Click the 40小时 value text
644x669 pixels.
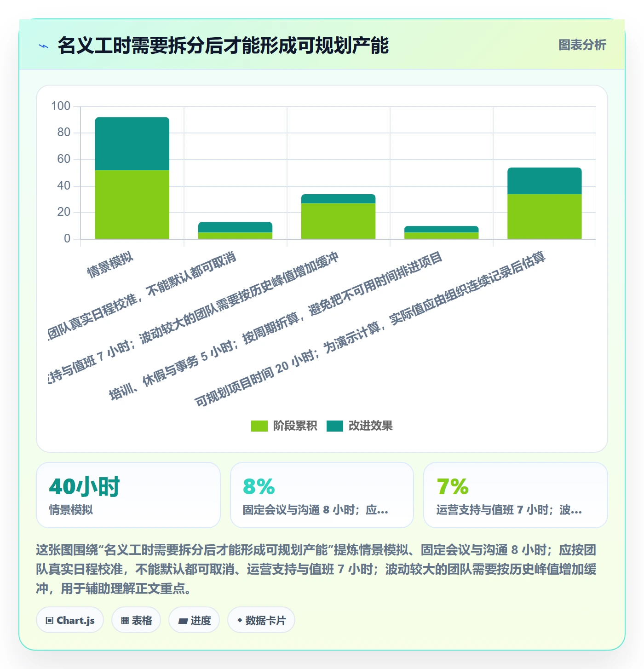84,486
